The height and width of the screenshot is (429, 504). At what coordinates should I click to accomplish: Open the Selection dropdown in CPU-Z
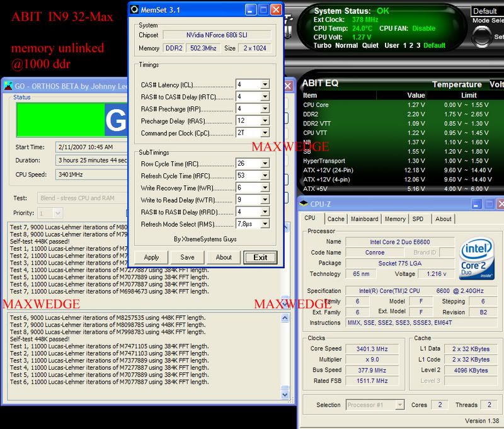(399, 405)
